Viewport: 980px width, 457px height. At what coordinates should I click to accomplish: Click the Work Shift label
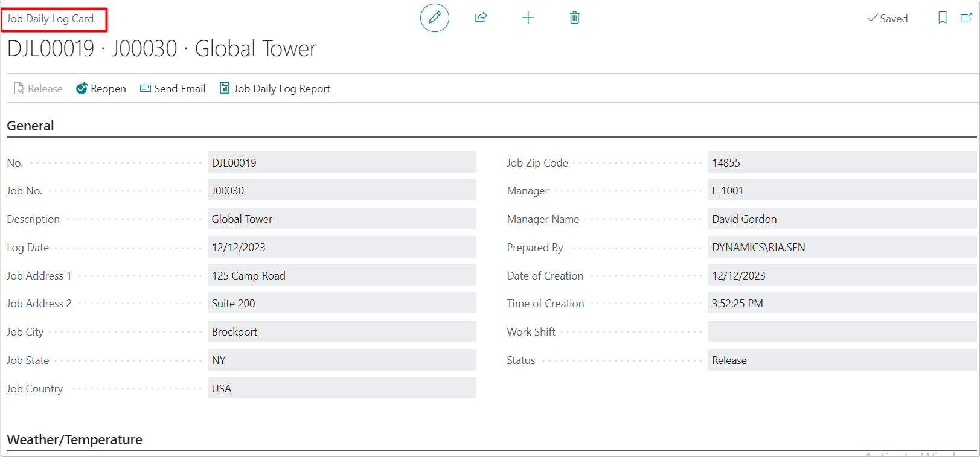tap(531, 332)
